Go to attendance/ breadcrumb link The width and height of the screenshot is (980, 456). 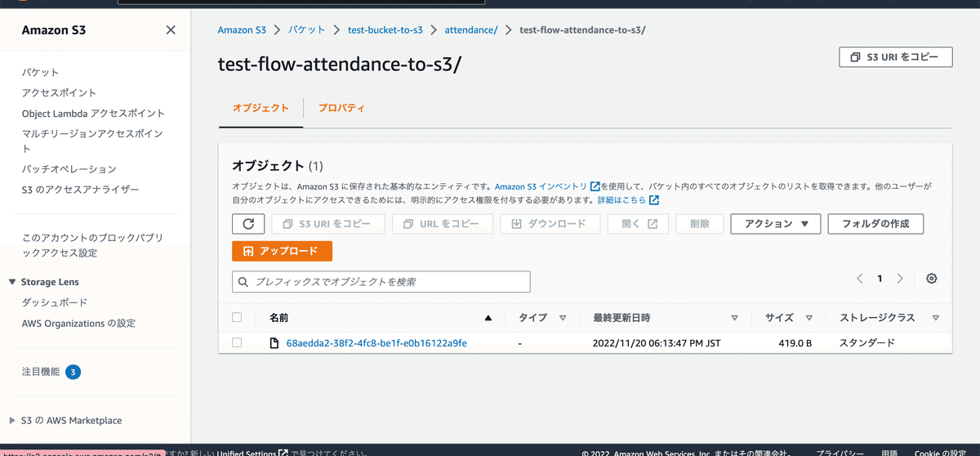[x=471, y=30]
